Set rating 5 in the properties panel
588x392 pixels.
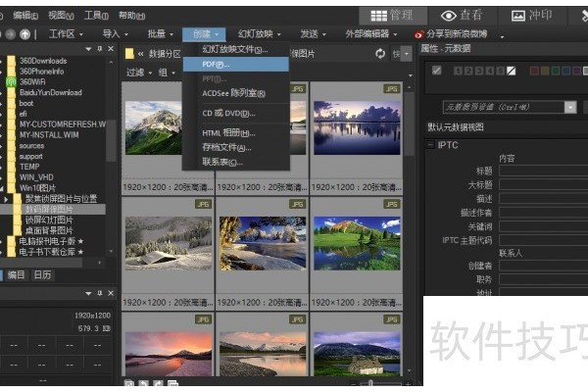click(x=500, y=71)
